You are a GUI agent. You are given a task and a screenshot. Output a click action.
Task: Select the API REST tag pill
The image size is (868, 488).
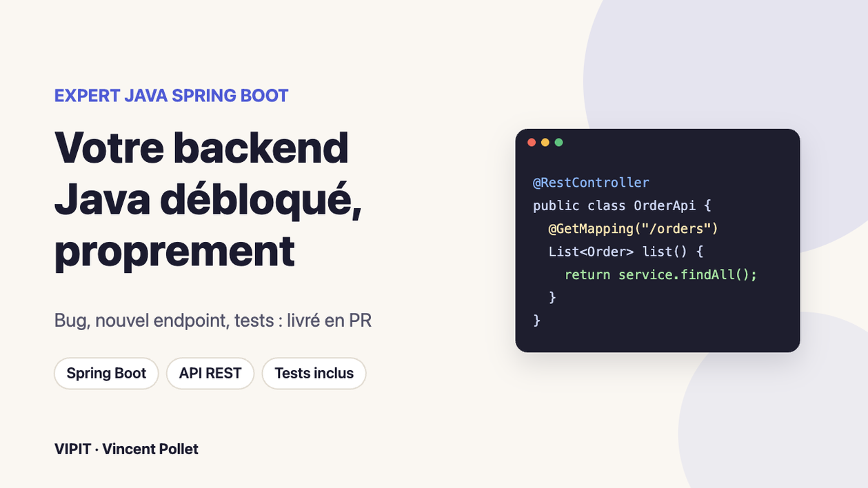click(x=210, y=374)
